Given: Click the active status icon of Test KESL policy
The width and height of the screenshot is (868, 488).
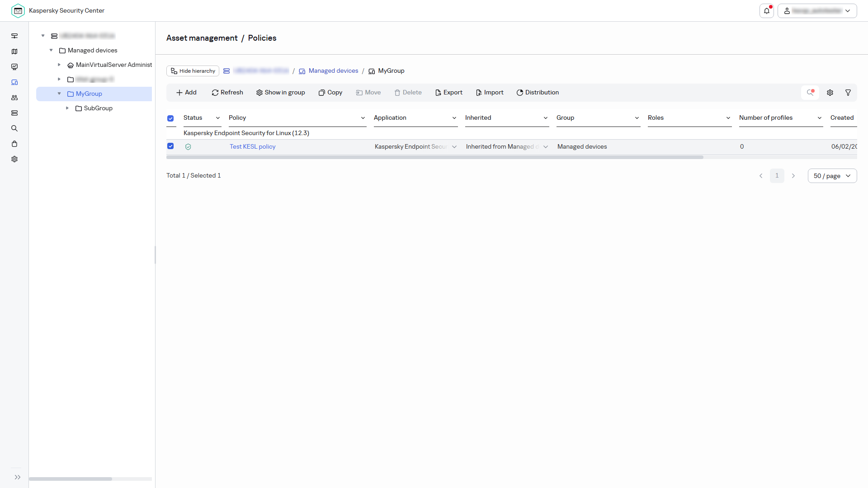Looking at the screenshot, I should click(188, 147).
